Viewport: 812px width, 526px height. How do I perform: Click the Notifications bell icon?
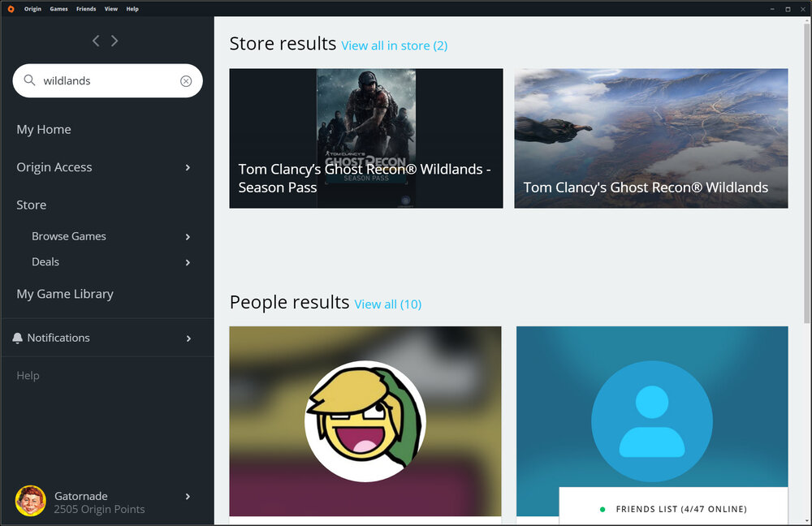point(18,338)
